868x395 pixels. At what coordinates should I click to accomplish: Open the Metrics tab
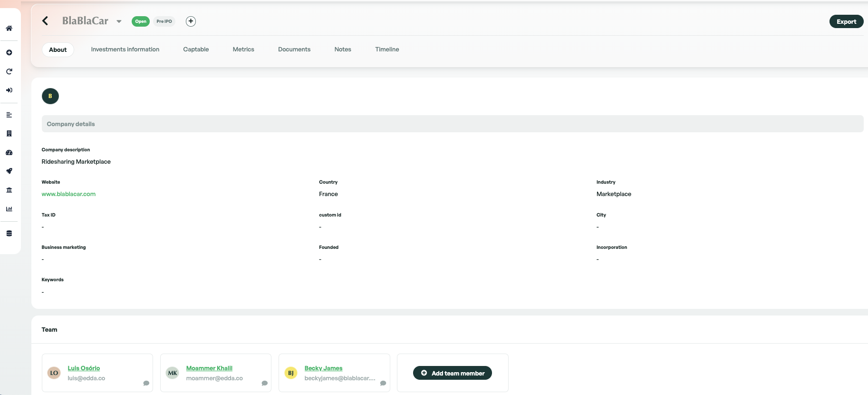243,49
